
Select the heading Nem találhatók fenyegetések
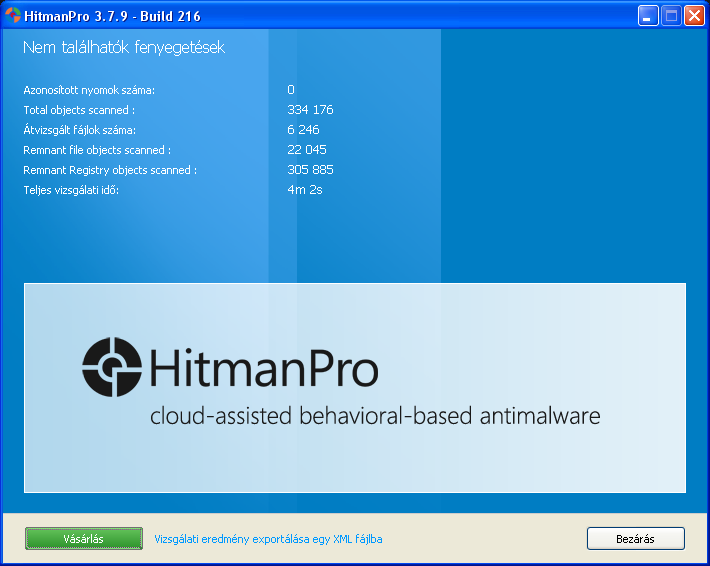click(124, 47)
